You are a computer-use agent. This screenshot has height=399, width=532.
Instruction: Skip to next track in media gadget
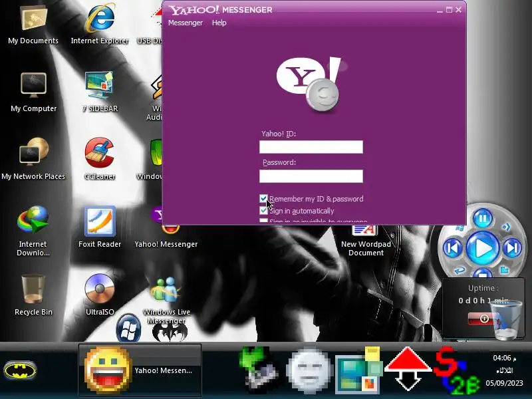click(x=512, y=247)
